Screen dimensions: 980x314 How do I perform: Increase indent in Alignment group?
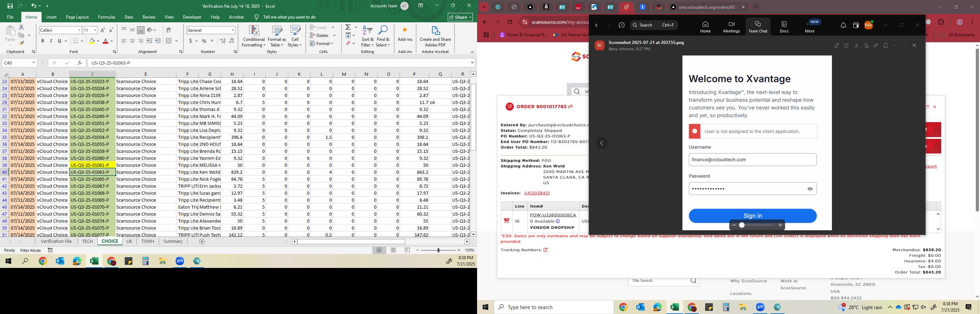[158, 41]
